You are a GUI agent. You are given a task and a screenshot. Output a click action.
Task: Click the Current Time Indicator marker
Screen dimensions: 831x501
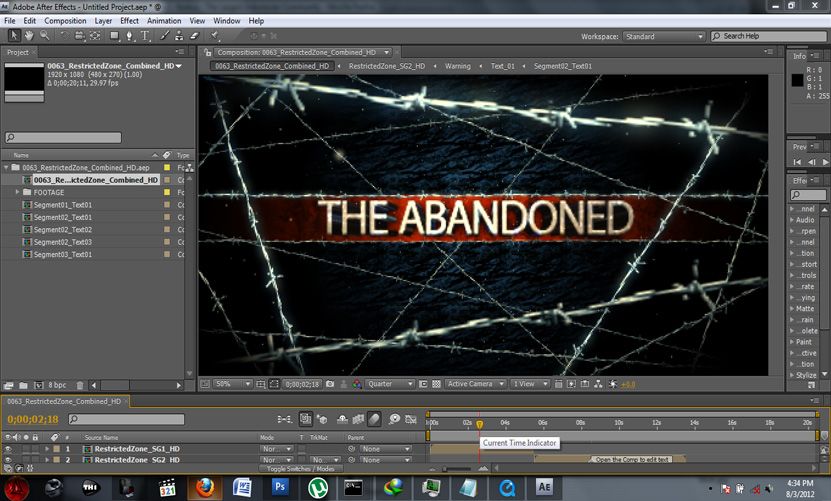[x=479, y=424]
